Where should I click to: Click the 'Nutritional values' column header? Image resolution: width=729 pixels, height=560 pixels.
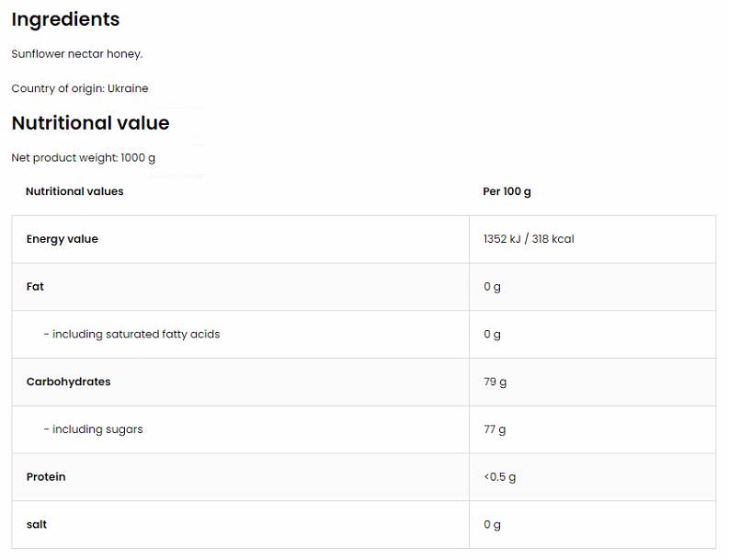pos(74,191)
